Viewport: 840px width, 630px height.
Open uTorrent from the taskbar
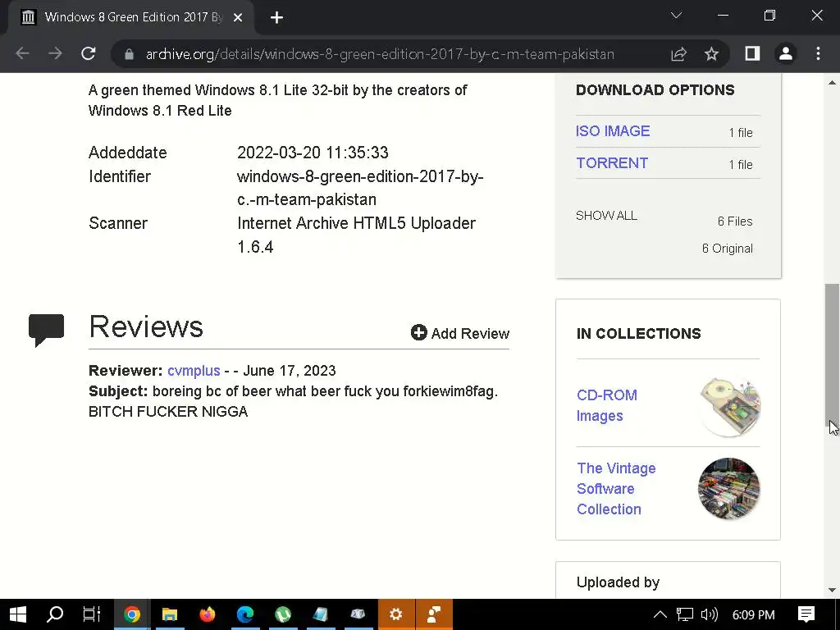pos(283,614)
